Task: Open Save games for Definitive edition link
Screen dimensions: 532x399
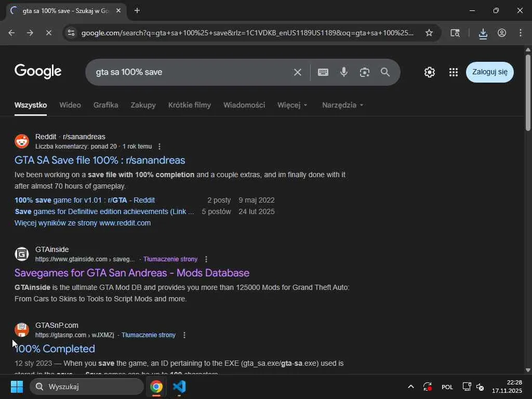Action: pyautogui.click(x=104, y=212)
